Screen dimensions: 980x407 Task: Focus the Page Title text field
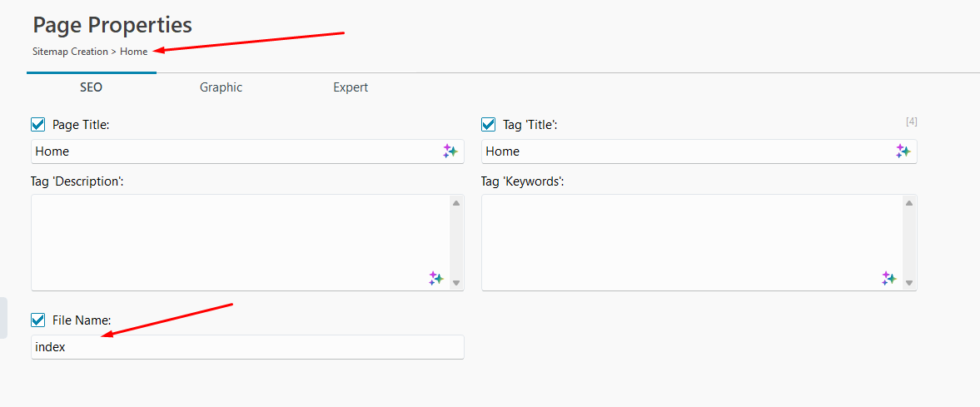click(x=233, y=151)
